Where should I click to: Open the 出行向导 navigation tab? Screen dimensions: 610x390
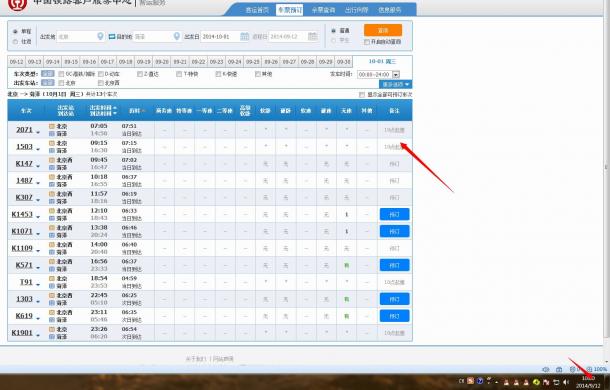click(356, 10)
